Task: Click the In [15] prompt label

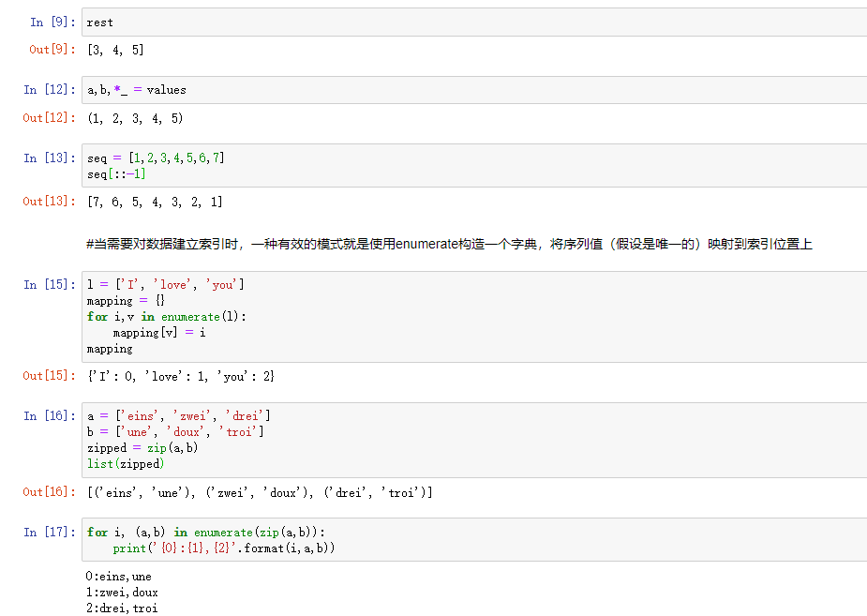Action: coord(49,284)
